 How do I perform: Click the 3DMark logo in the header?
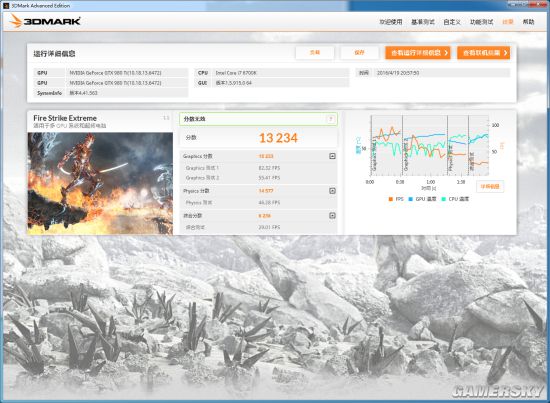click(45, 21)
